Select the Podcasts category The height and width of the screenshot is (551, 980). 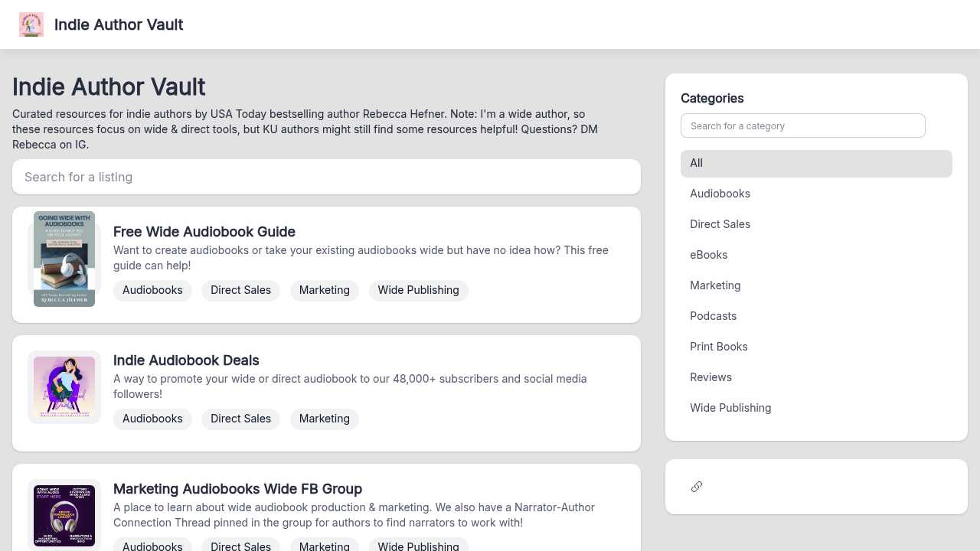click(x=816, y=316)
